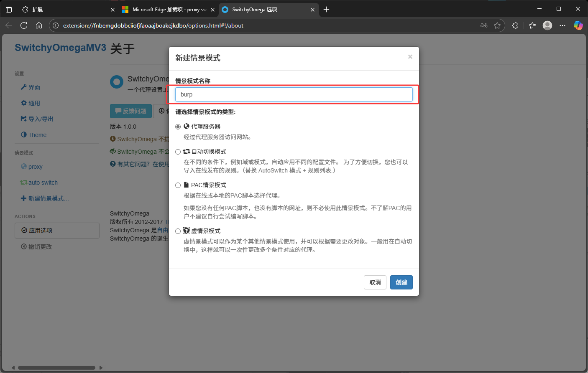Click the browser back arrow
The height and width of the screenshot is (373, 588).
[9, 25]
